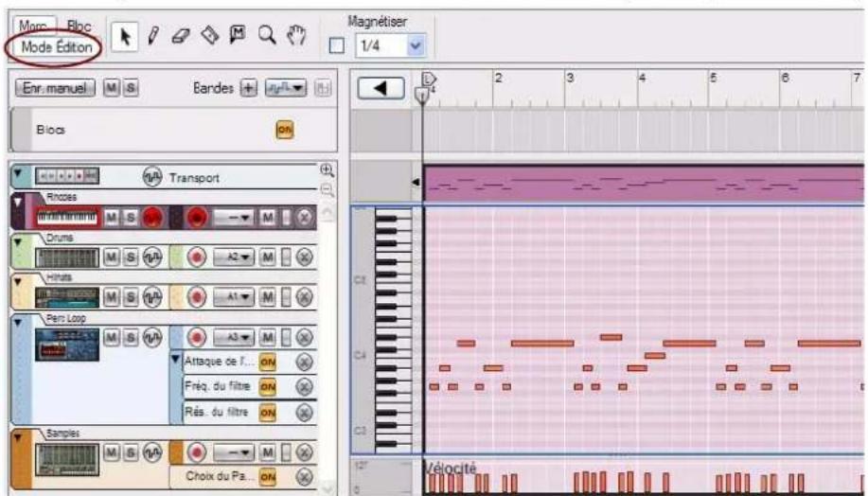Enable record on the Rhodes track
Image resolution: width=868 pixels, height=496 pixels.
[151, 218]
